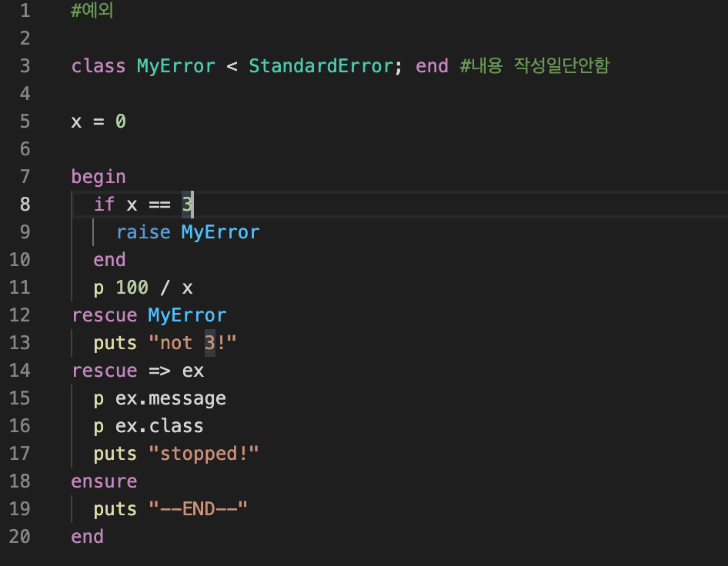Image resolution: width=728 pixels, height=566 pixels.
Task: Click the 'end' keyword on line 10
Action: coord(109,260)
